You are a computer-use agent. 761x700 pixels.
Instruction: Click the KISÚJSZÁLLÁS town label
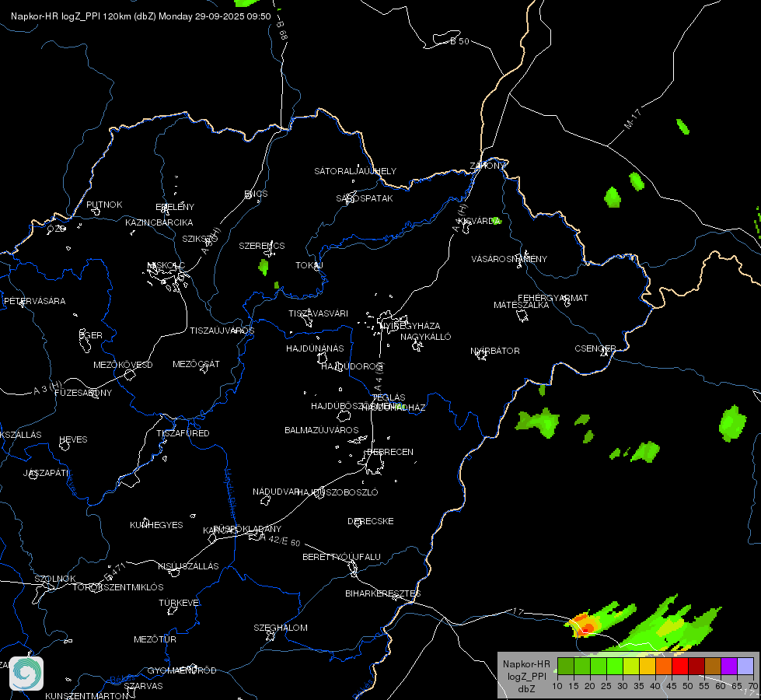click(x=188, y=566)
